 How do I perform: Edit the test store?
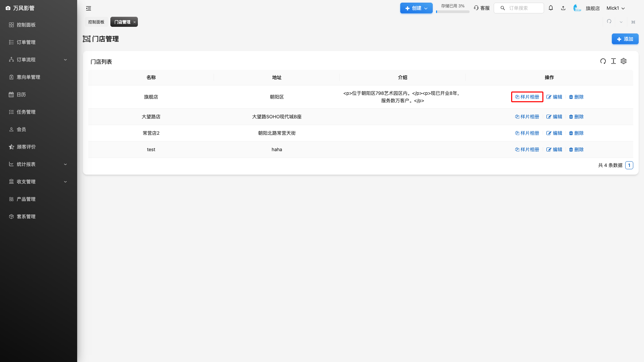tap(554, 149)
